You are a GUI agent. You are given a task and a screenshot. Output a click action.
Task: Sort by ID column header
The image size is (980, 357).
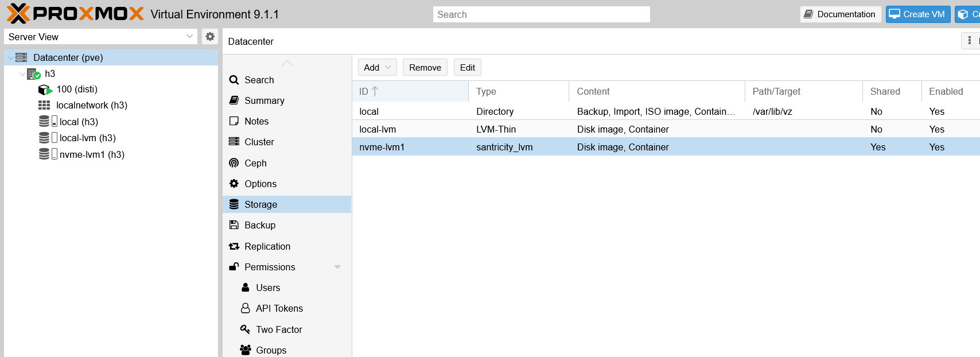coord(411,91)
